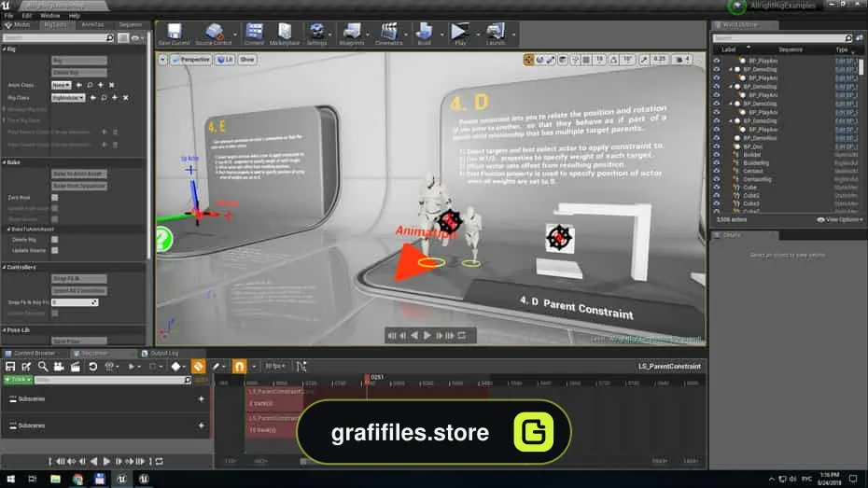Click the Save Current toolbar icon
The height and width of the screenshot is (488, 868).
click(x=174, y=35)
